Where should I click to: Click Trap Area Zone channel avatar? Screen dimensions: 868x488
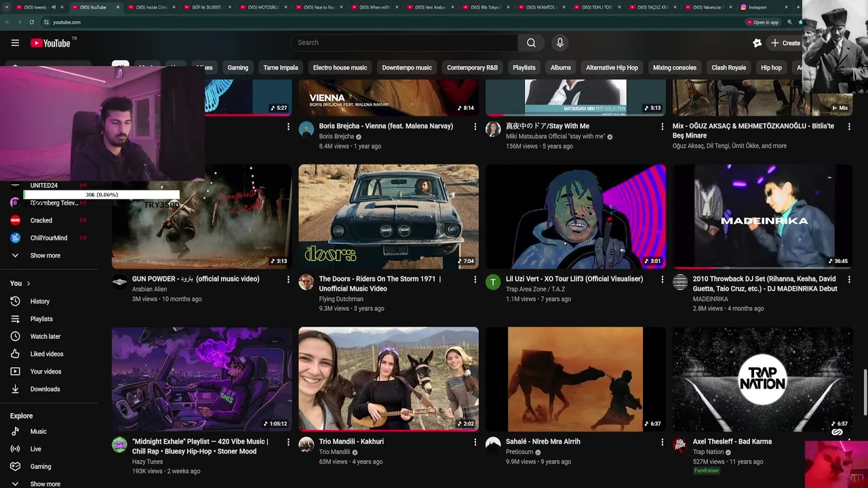[x=493, y=283]
